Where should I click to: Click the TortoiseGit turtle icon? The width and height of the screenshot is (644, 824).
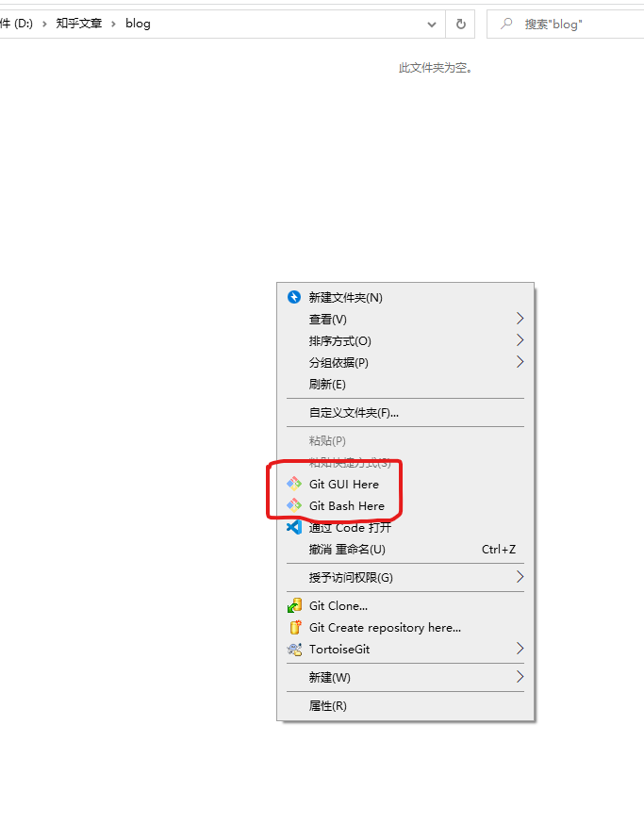pyautogui.click(x=294, y=649)
